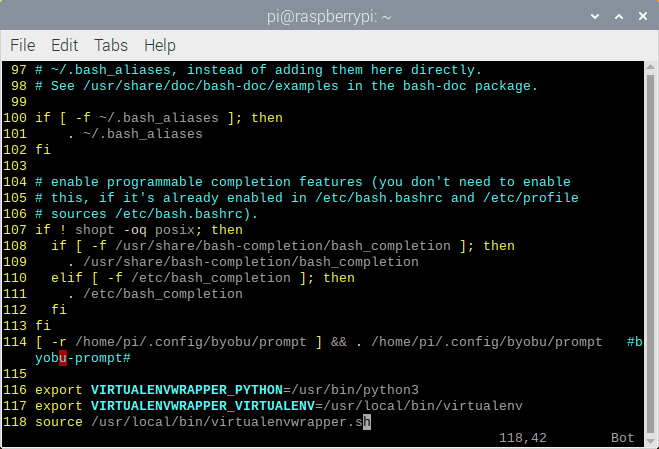This screenshot has height=449, width=659.
Task: Place cursor on VIRTUALENVWRAPPER_PYTHON variable name
Action: 187,389
